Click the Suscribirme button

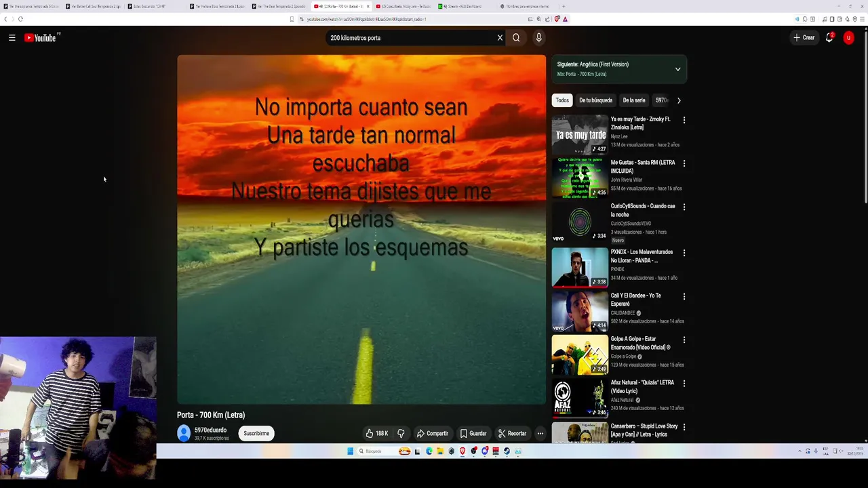tap(256, 434)
